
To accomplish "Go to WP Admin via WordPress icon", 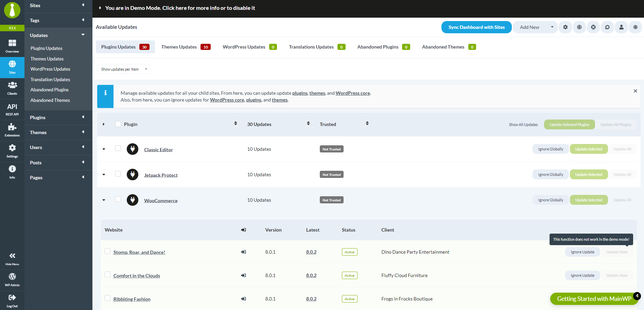I will point(12,280).
